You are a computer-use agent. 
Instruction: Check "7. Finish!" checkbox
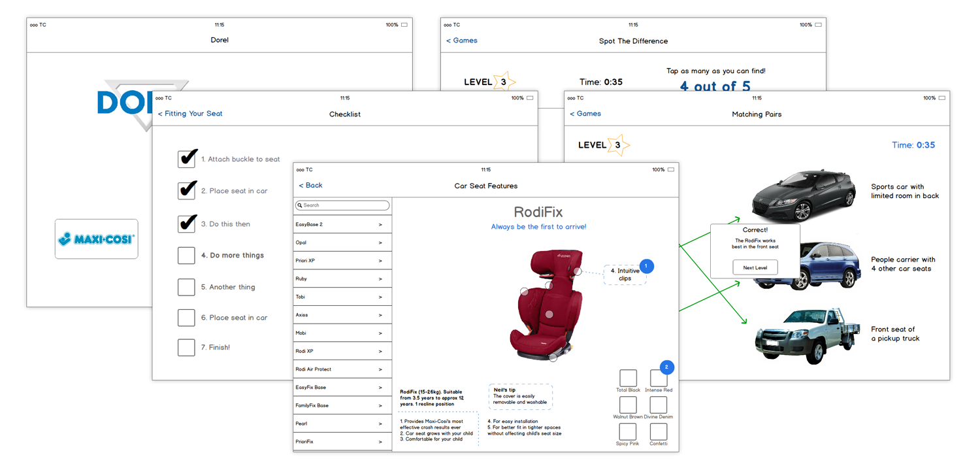point(187,347)
